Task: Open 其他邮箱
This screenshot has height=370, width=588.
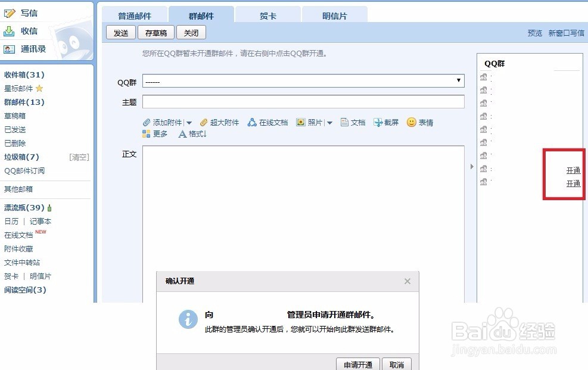Action: pyautogui.click(x=18, y=189)
